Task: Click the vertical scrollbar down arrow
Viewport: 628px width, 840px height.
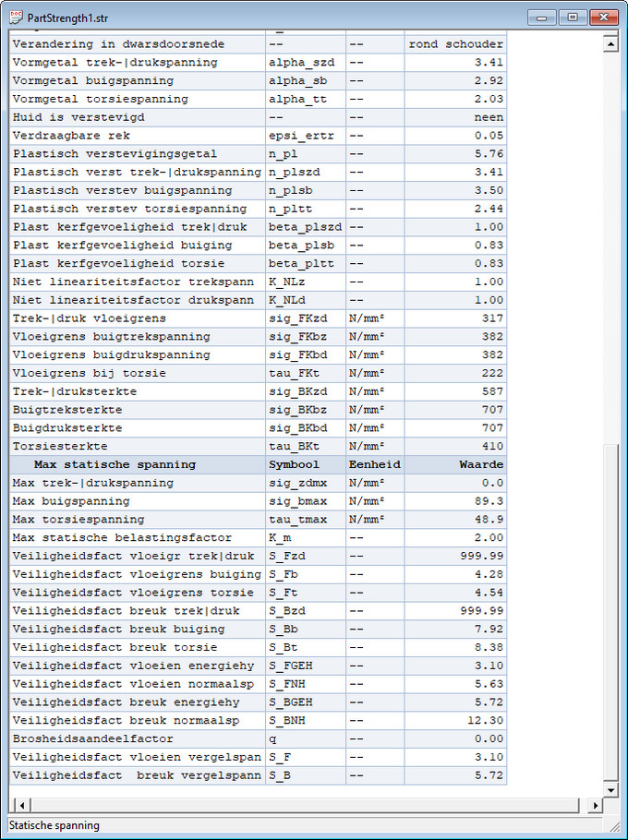Action: (610, 789)
